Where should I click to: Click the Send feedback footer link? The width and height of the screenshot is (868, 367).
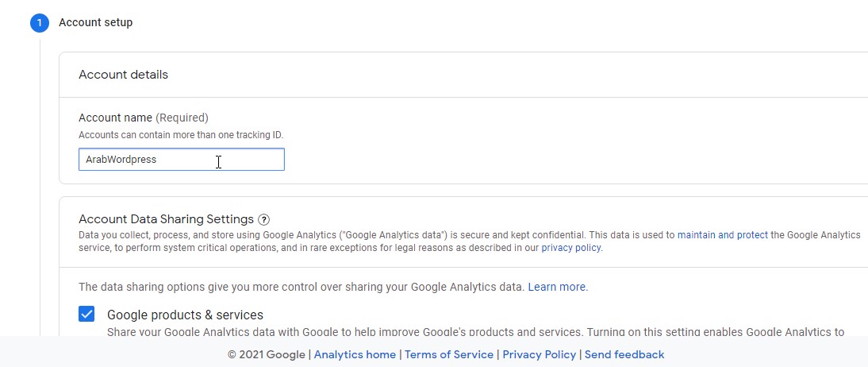(x=624, y=354)
